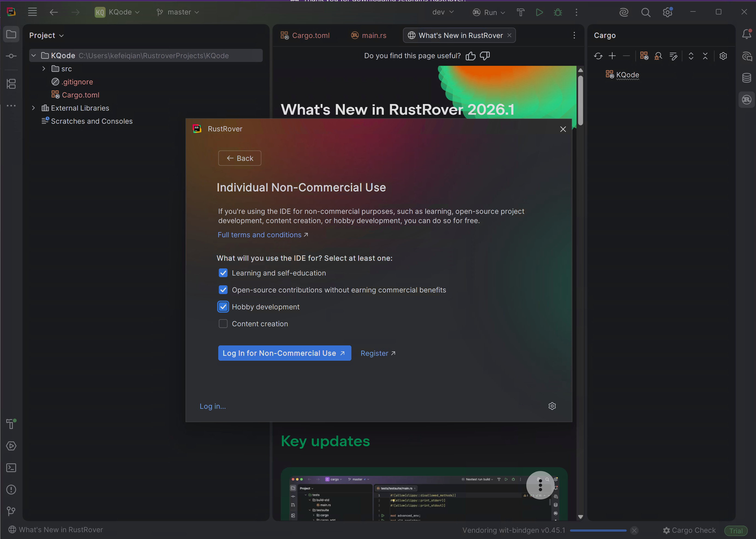Expand all in the Cargo panel
This screenshot has width=756, height=539.
691,56
